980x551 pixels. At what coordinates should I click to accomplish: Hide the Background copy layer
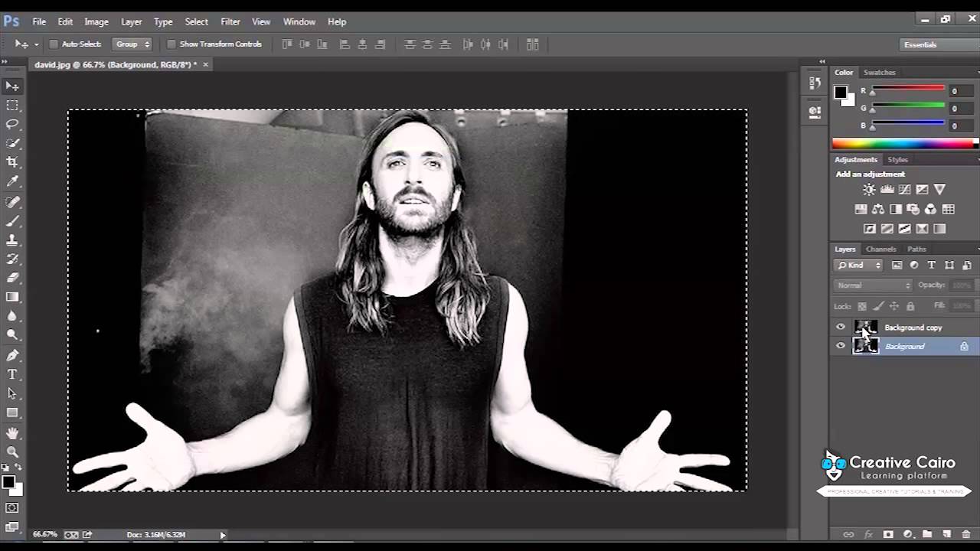click(x=841, y=328)
